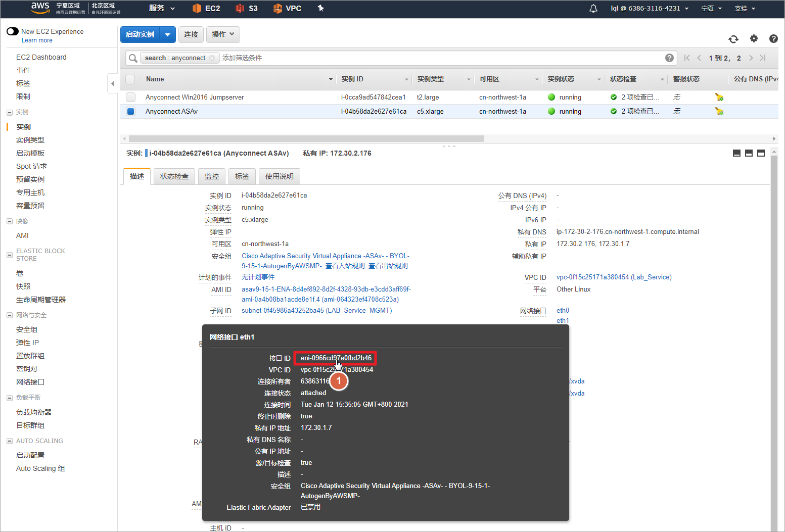Open the account lql dropdown
Viewport: 785px width, 532px height.
(x=650, y=8)
